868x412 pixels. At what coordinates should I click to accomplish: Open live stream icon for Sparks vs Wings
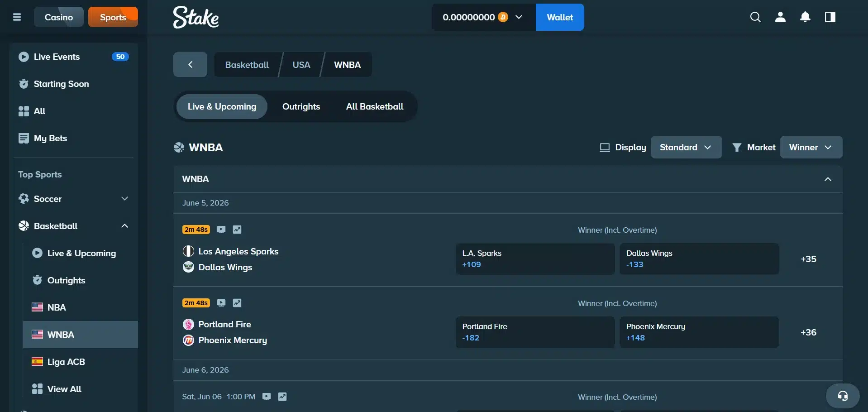(221, 230)
